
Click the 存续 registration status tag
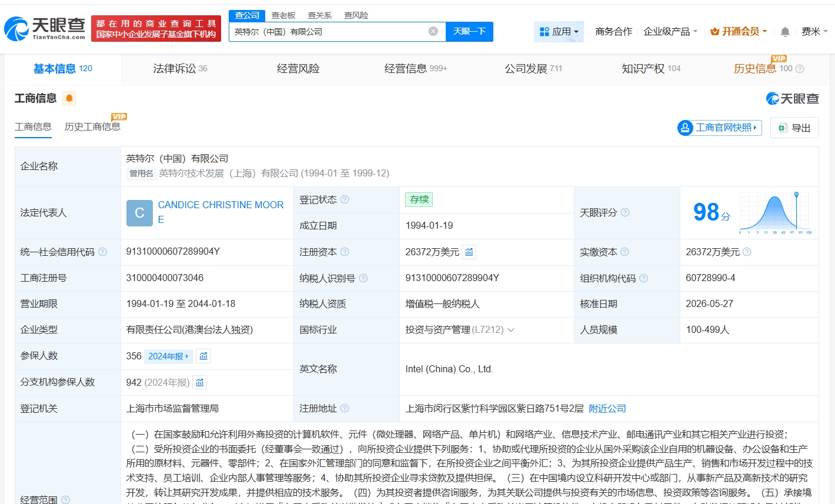click(x=419, y=199)
